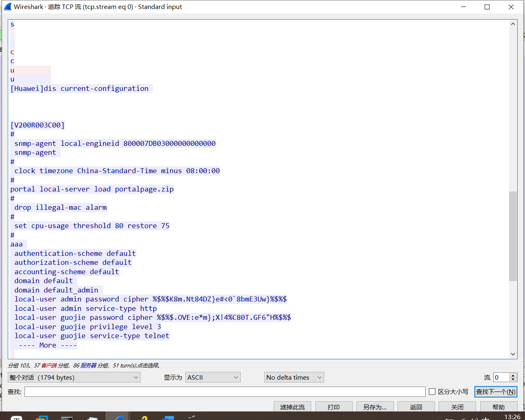Click the taskbar clock showing 13:26
Viewport: 525px width, 420px height.
pos(512,417)
